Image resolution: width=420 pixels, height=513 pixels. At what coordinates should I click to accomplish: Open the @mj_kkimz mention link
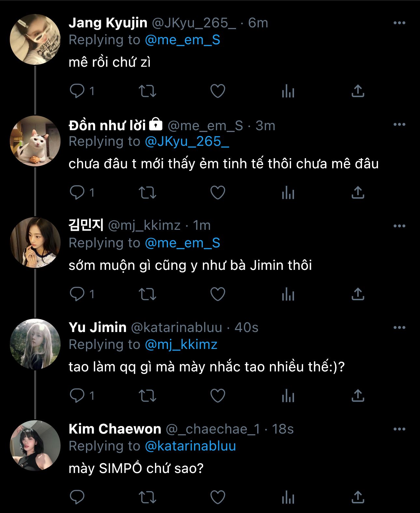click(x=181, y=344)
